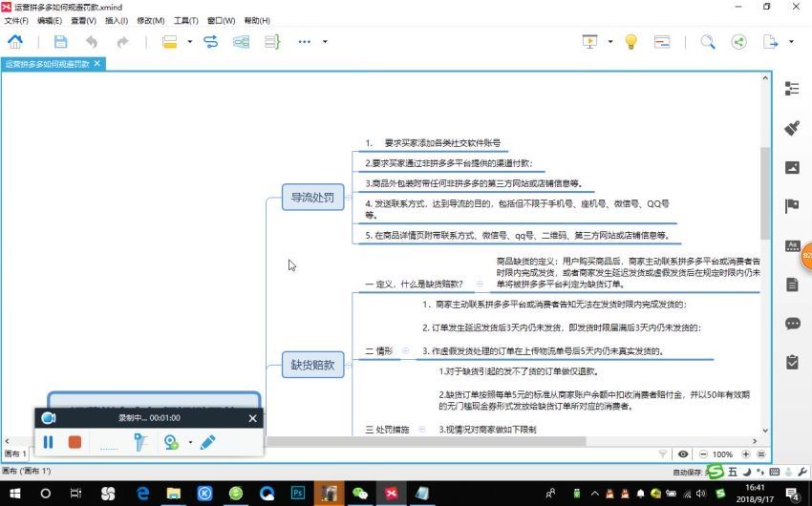Close the document tab with X
The image size is (812, 506).
(96, 63)
